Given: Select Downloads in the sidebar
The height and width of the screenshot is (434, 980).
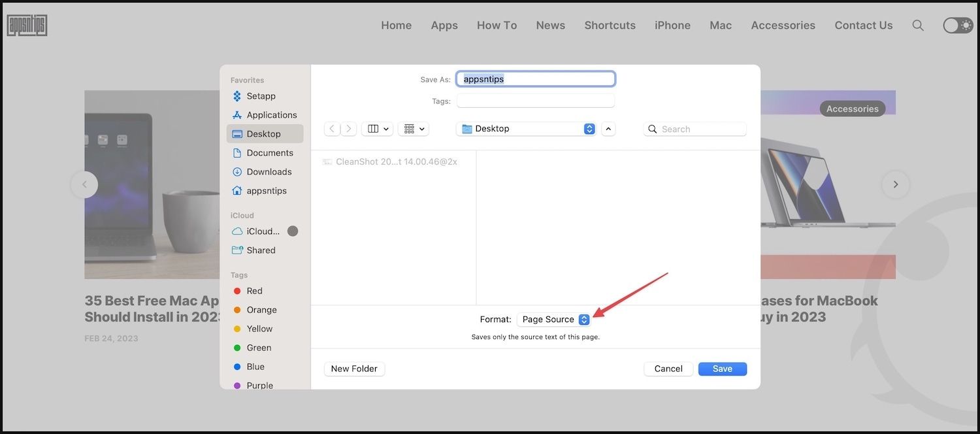Looking at the screenshot, I should pos(269,172).
